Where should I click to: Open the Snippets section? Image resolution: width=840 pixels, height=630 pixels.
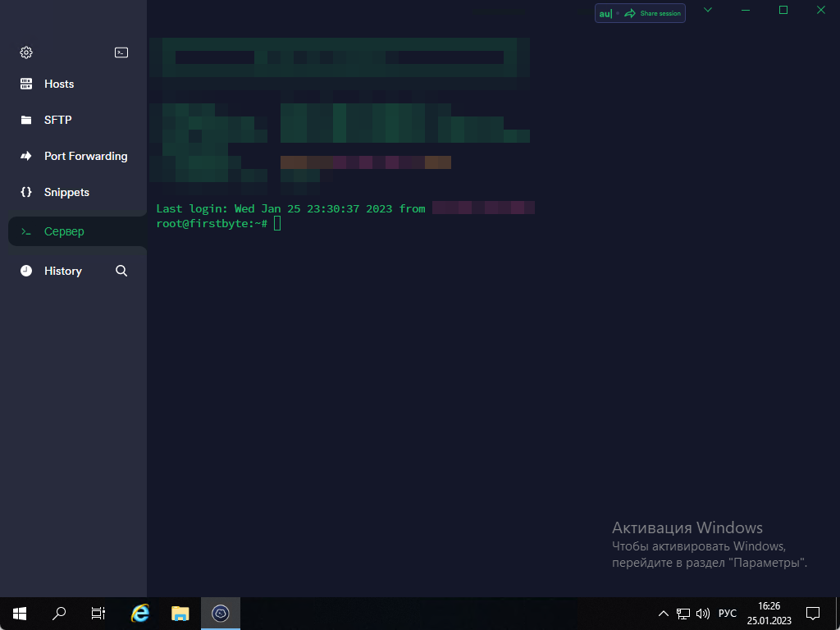point(66,192)
